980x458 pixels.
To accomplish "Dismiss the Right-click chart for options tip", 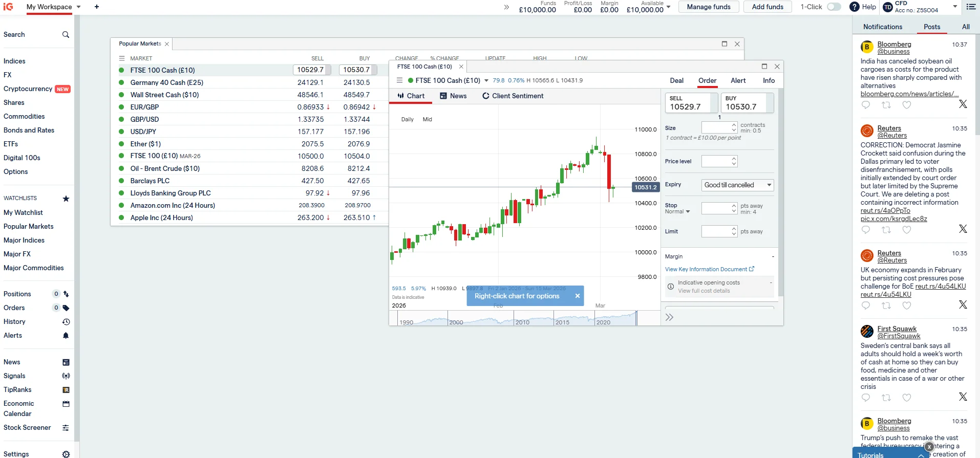I will [x=577, y=296].
